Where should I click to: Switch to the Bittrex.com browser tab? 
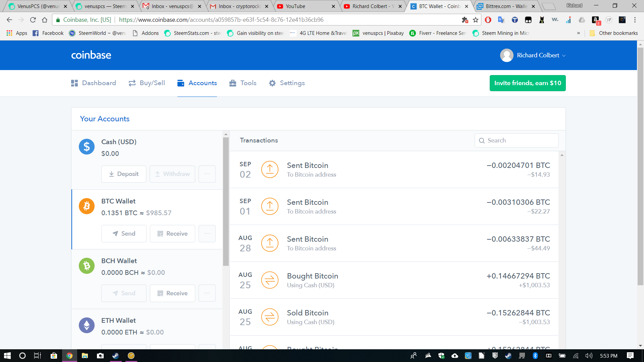coord(506,6)
